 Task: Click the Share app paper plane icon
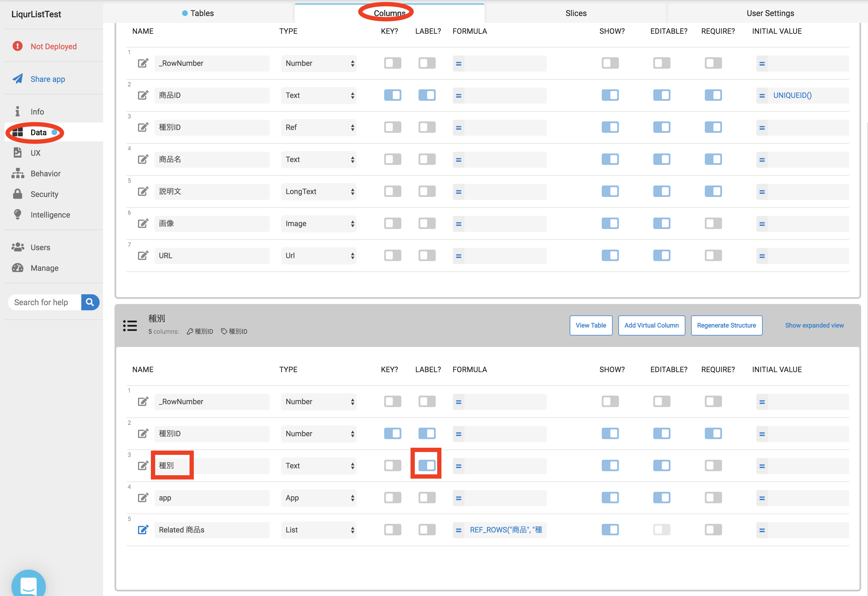pyautogui.click(x=17, y=79)
